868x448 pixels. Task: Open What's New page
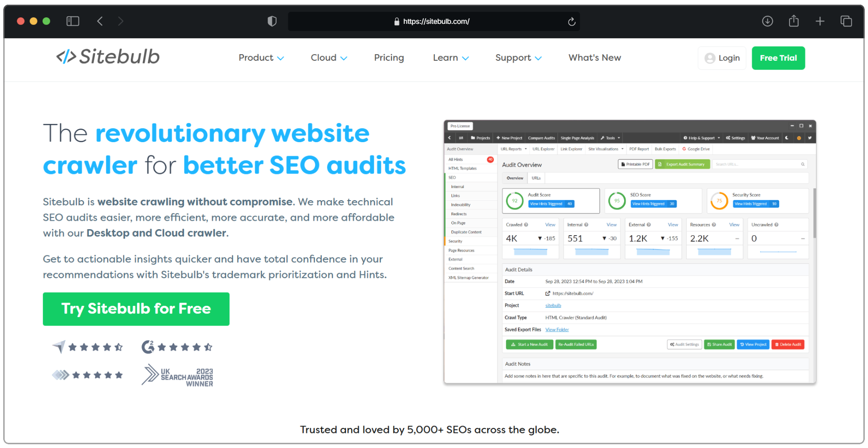coord(595,58)
